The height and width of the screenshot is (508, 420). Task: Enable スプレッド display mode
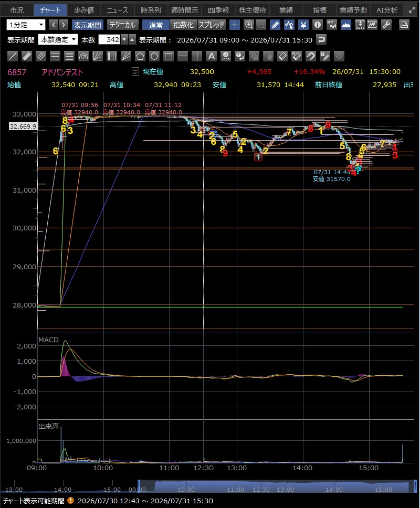(211, 25)
